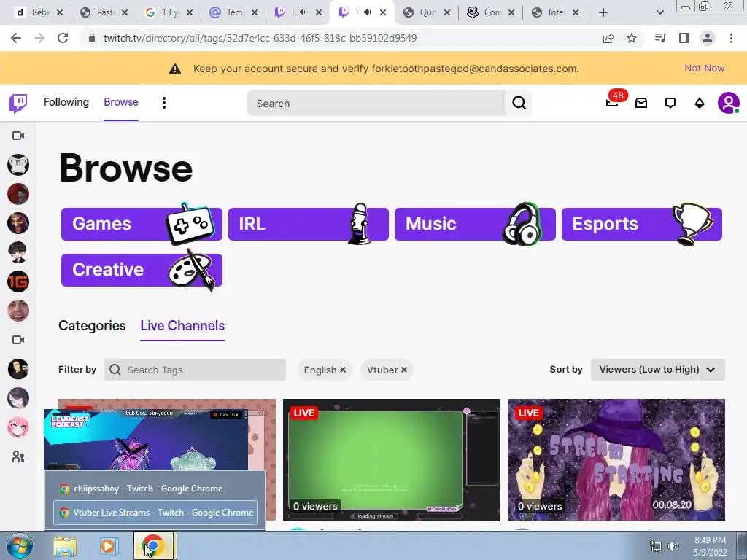This screenshot has height=560, width=747.
Task: Click the search magnifier button
Action: [x=519, y=103]
